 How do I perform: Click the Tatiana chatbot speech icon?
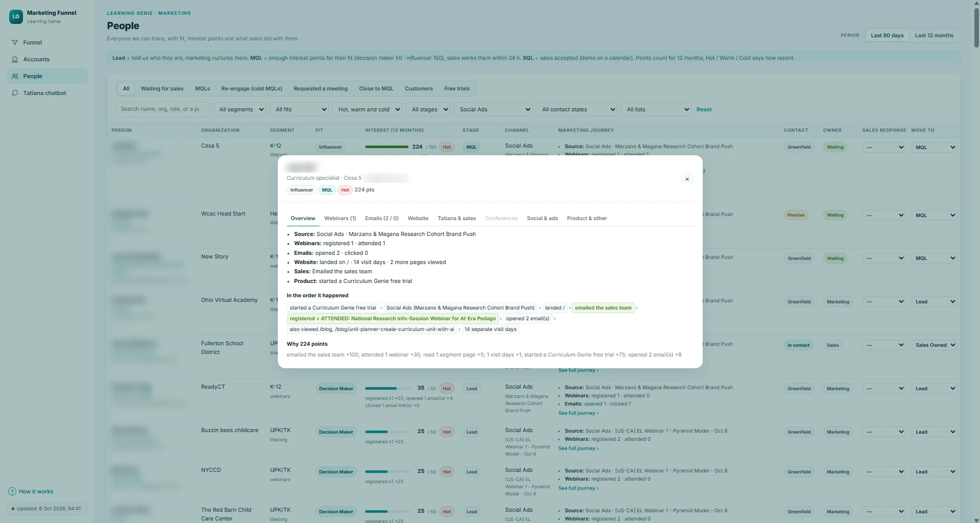click(x=15, y=93)
